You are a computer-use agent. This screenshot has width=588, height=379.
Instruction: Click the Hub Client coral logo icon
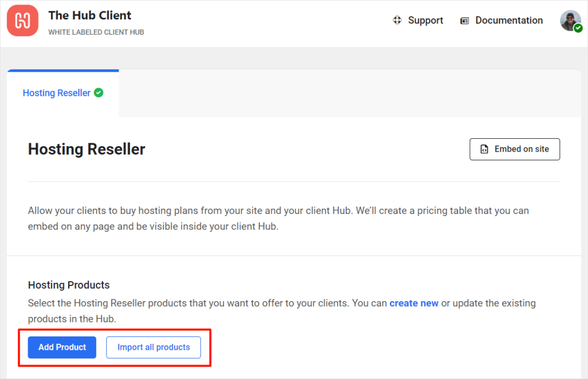(22, 21)
